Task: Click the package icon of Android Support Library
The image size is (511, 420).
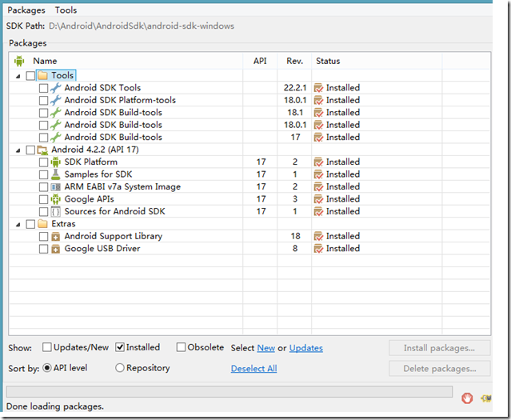Action: tap(56, 237)
